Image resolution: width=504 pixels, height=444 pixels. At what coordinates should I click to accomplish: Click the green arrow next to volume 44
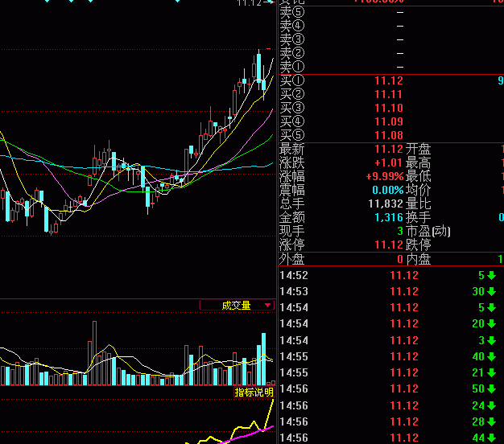point(491,438)
